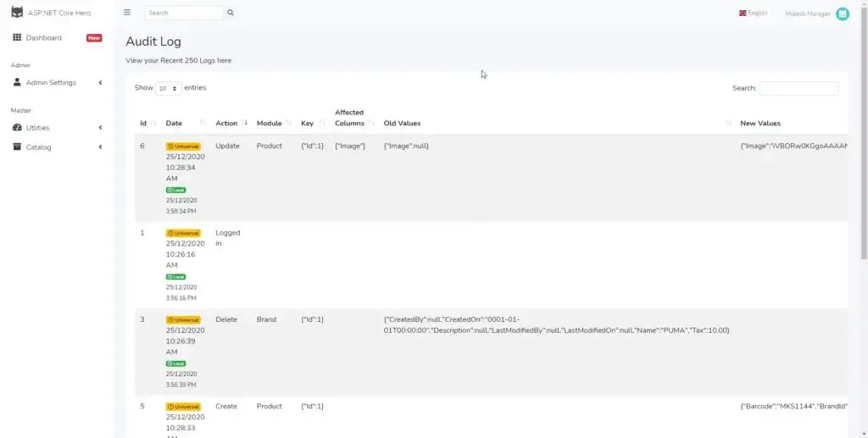
Task: Click Local badge in Delete row
Action: [176, 364]
